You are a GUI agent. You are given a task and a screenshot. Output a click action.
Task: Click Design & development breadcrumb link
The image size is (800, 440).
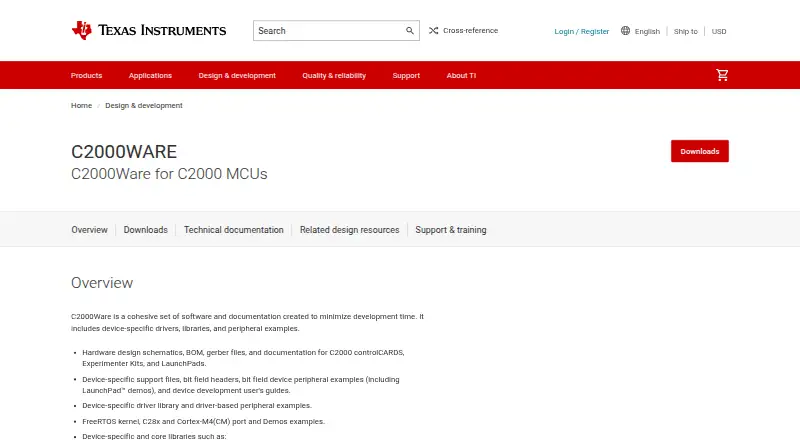pos(143,105)
